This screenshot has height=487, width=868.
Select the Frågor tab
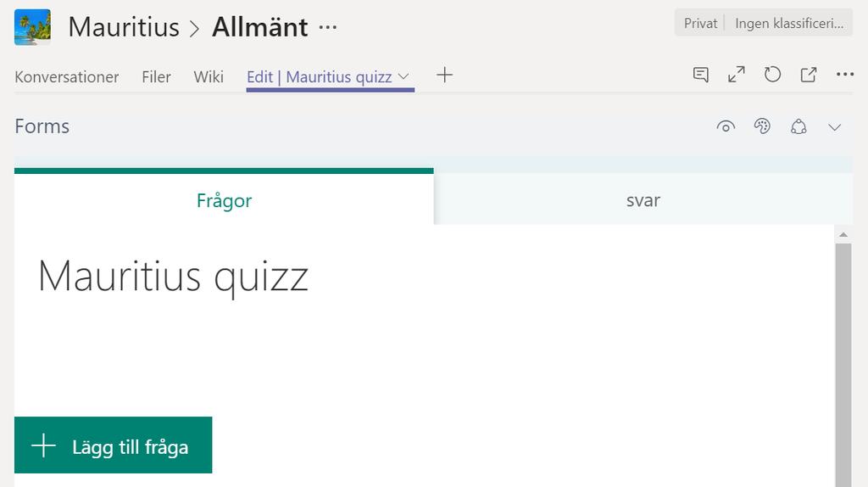pyautogui.click(x=224, y=199)
